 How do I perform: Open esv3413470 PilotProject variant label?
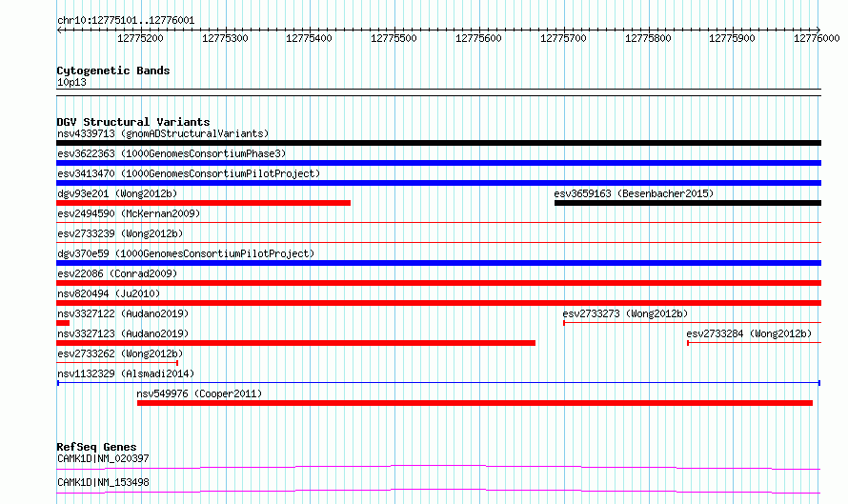click(189, 173)
